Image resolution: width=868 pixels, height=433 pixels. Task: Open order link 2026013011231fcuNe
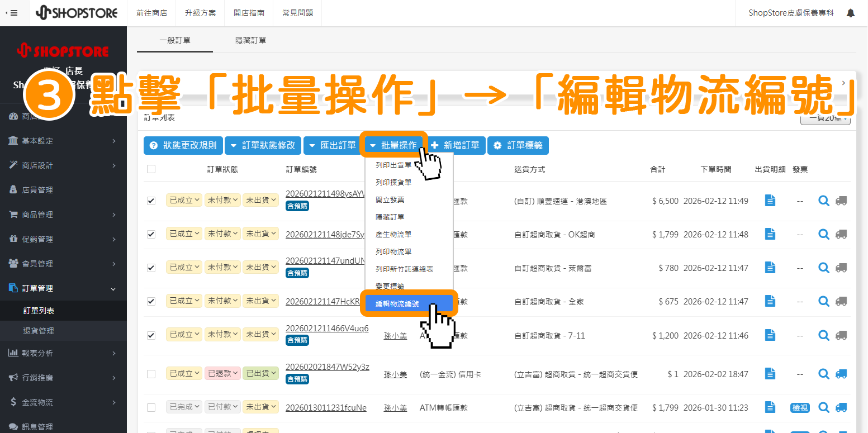(x=326, y=407)
